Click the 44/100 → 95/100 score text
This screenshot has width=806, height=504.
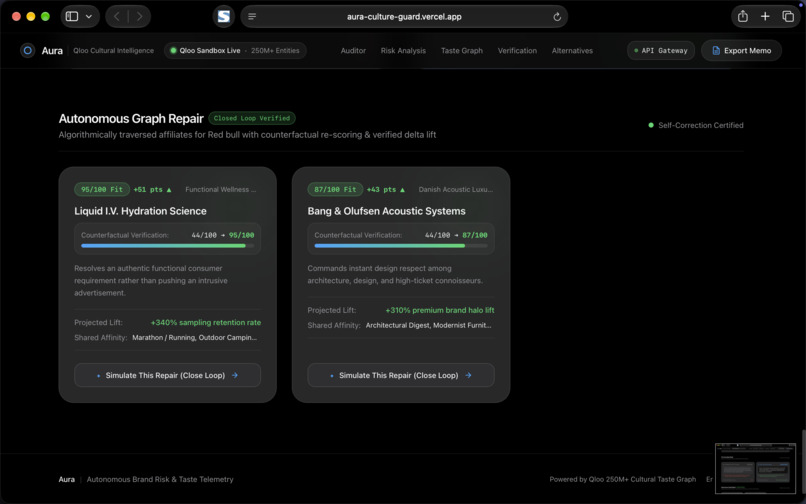coord(223,235)
